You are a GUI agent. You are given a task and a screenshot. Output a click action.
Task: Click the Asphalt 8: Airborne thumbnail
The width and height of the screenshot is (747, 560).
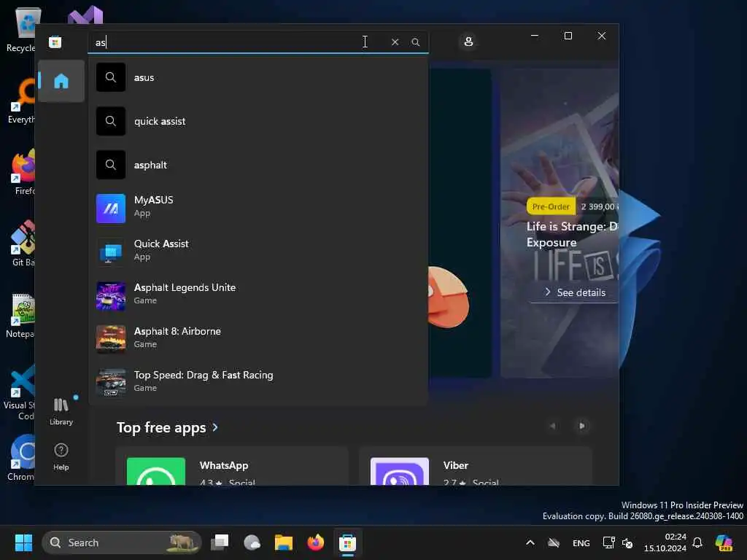(x=111, y=340)
